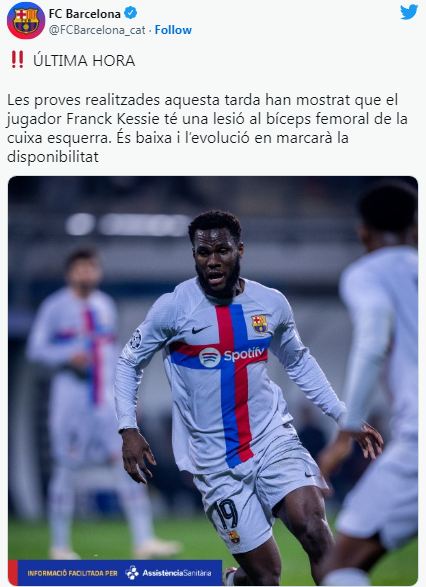Click the ÚLTIMA HORA headline text
426x587 pixels.
coord(84,61)
